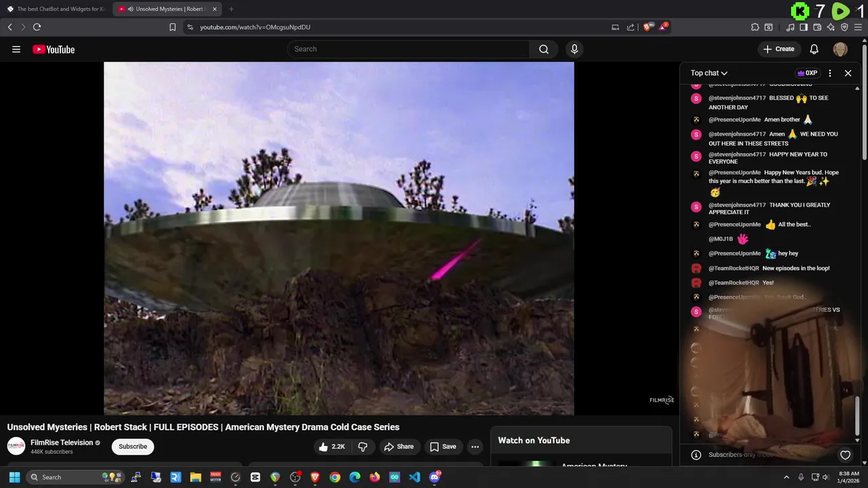Open Microsoft Edge from the taskbar
868x488 pixels.
click(355, 477)
